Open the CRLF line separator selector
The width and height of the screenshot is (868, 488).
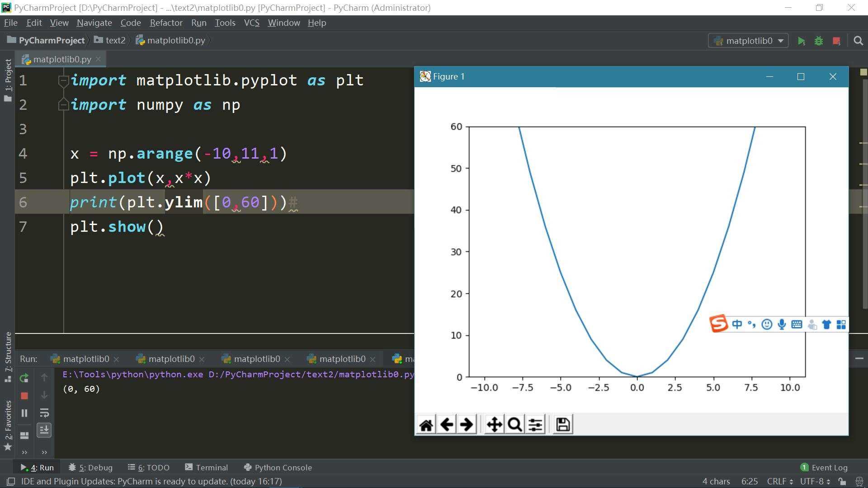pyautogui.click(x=780, y=481)
